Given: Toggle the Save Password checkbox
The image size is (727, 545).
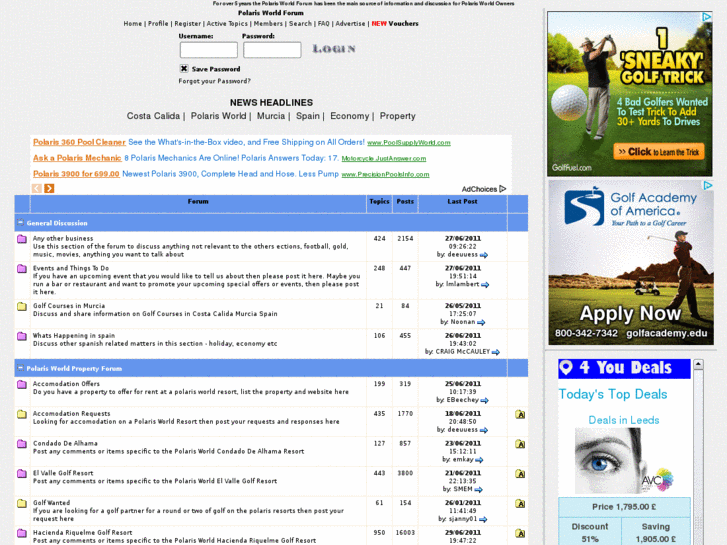Looking at the screenshot, I should (184, 69).
